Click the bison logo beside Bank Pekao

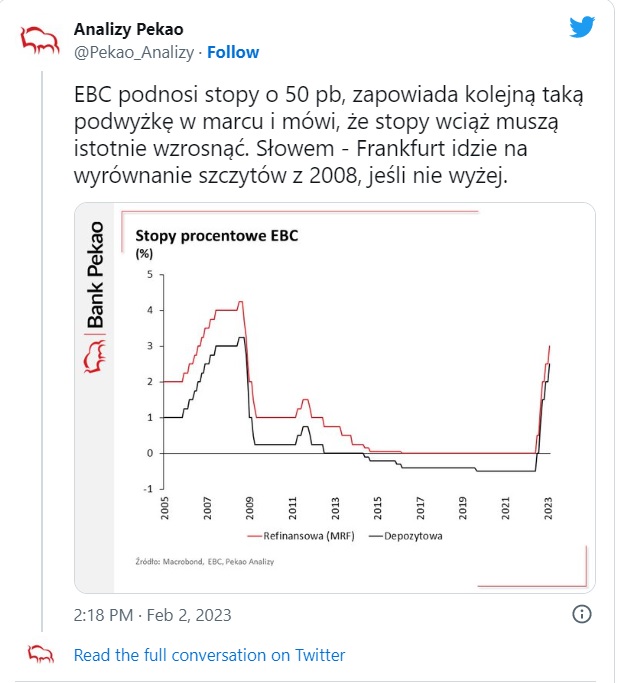click(95, 357)
